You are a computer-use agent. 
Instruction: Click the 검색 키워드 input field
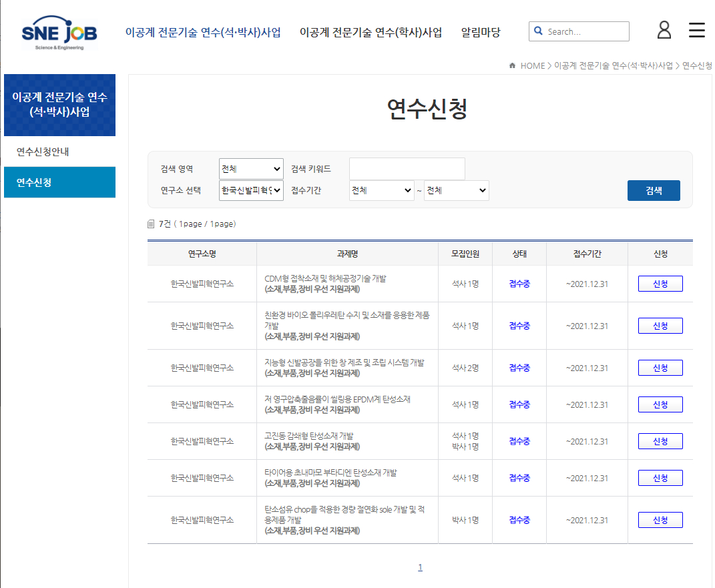tap(407, 169)
